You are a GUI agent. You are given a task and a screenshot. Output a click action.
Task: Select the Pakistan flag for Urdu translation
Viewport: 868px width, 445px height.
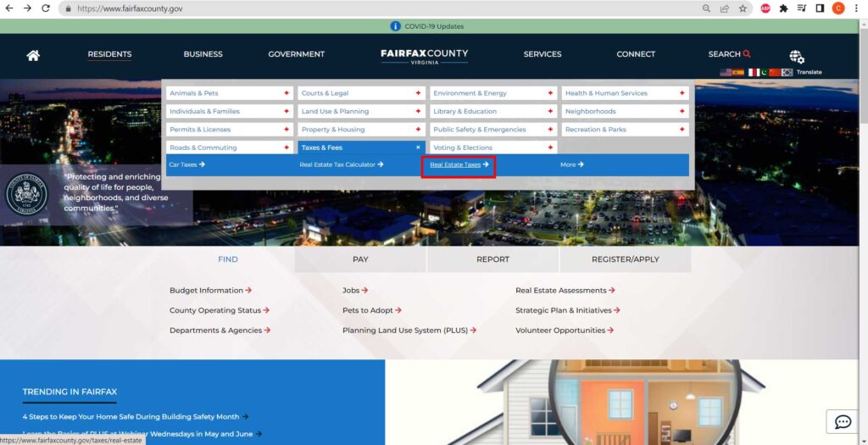tap(764, 73)
